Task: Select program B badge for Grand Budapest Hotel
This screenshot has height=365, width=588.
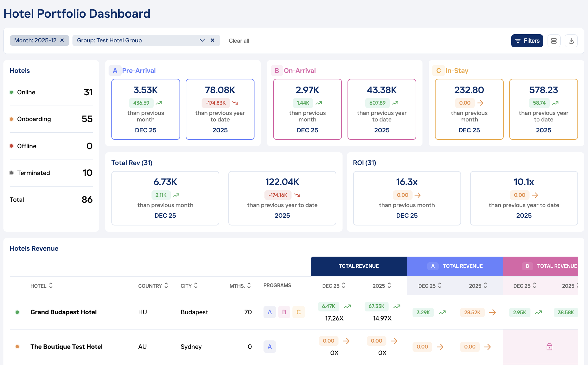Action: pyautogui.click(x=284, y=312)
